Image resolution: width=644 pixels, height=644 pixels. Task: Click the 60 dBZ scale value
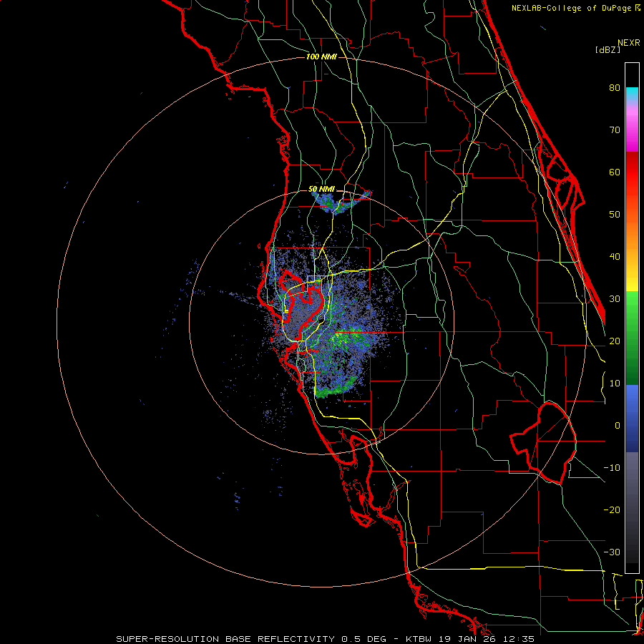[615, 172]
